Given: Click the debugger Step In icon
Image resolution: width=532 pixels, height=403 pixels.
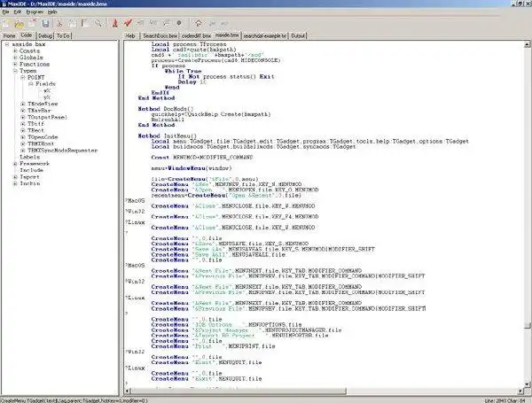Looking at the screenshot, I should 153,23.
